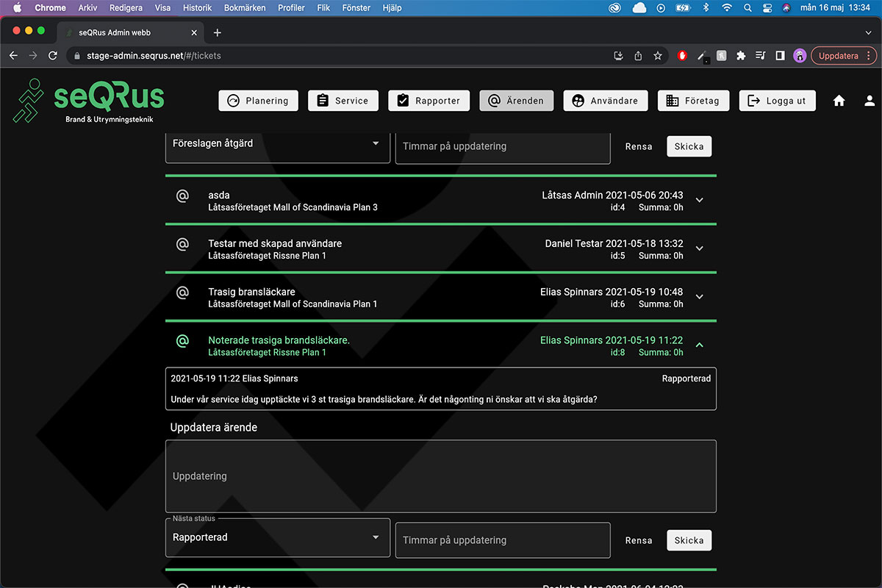The image size is (882, 588).
Task: Go to the Rapporter section
Action: coord(429,101)
